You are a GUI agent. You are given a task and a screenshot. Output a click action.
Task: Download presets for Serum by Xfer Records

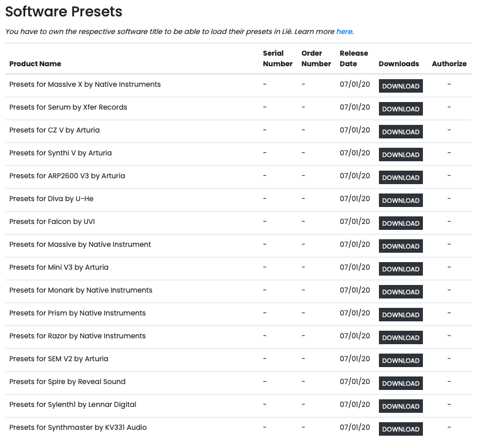pos(401,109)
